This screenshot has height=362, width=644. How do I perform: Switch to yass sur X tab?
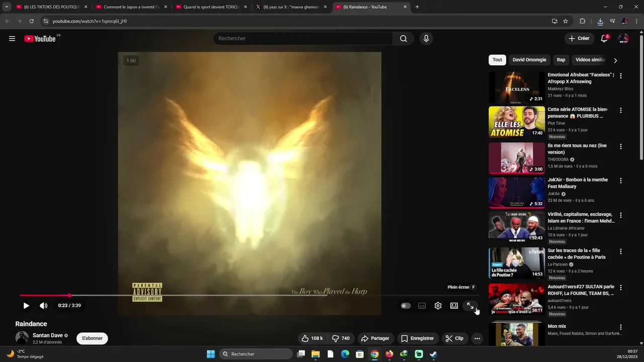(291, 7)
